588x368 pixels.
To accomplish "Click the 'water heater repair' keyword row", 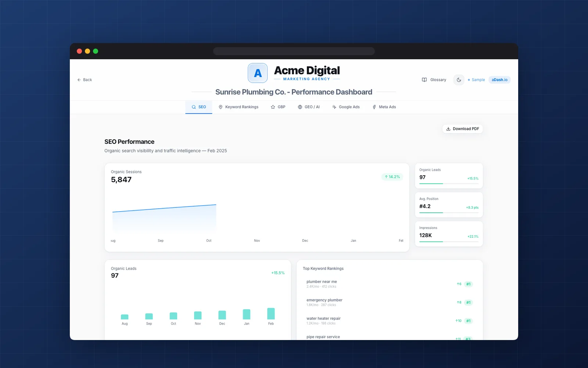I will [390, 321].
